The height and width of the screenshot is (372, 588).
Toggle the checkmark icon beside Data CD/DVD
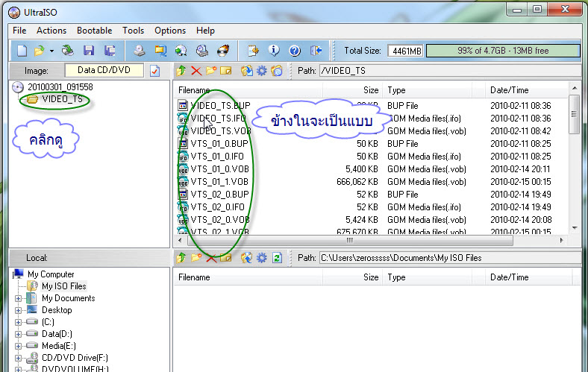(x=154, y=71)
